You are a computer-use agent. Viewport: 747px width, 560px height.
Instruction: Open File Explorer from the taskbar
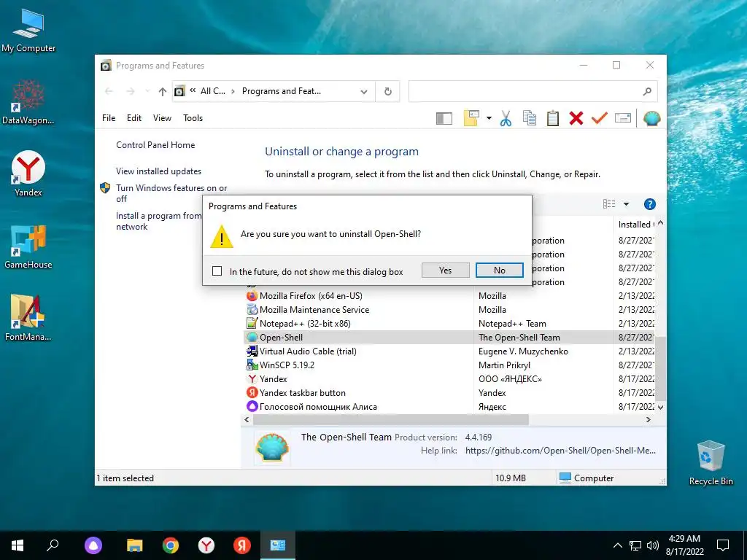(135, 545)
